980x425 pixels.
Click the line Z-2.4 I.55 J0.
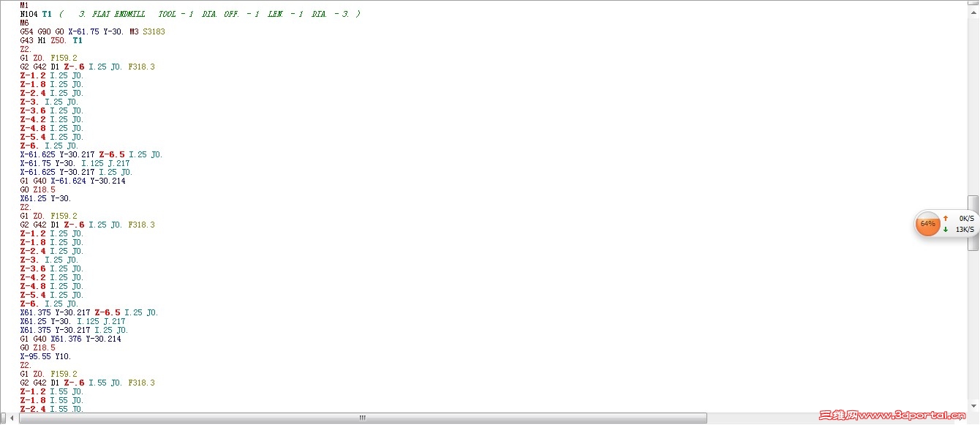pyautogui.click(x=52, y=409)
